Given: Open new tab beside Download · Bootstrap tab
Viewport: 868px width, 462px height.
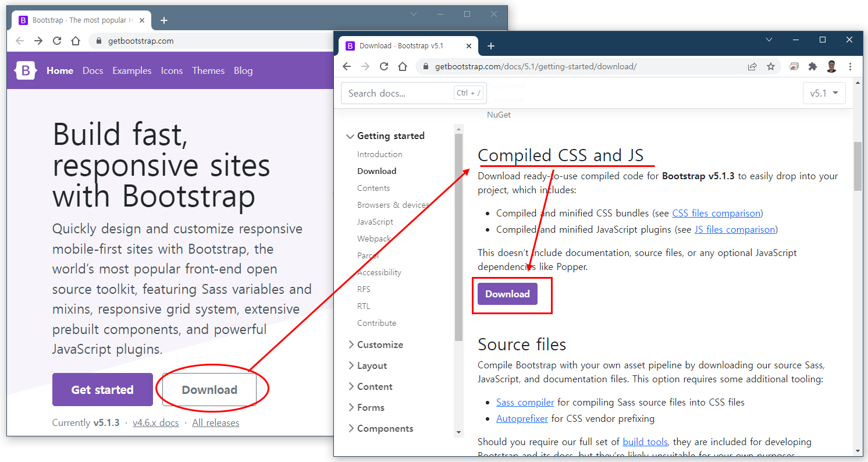Looking at the screenshot, I should click(x=491, y=46).
